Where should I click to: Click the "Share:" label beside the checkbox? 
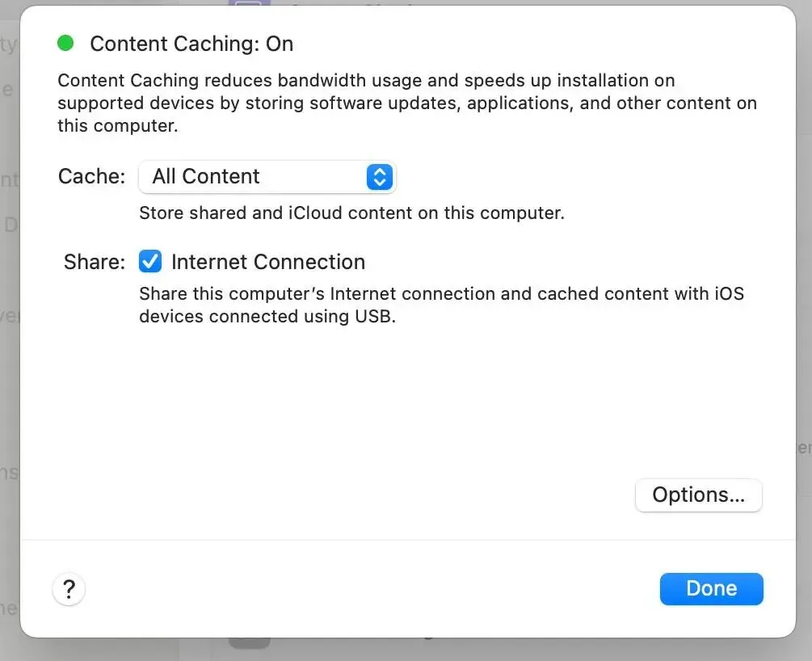(95, 262)
